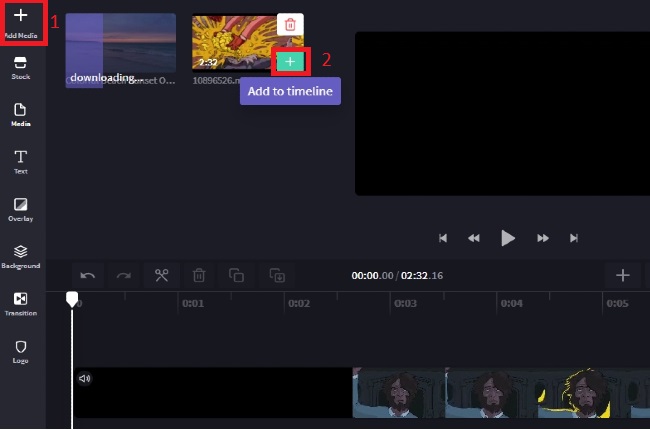Image resolution: width=650 pixels, height=430 pixels.
Task: Duplicate clip with the paste-down icon
Action: click(x=277, y=275)
